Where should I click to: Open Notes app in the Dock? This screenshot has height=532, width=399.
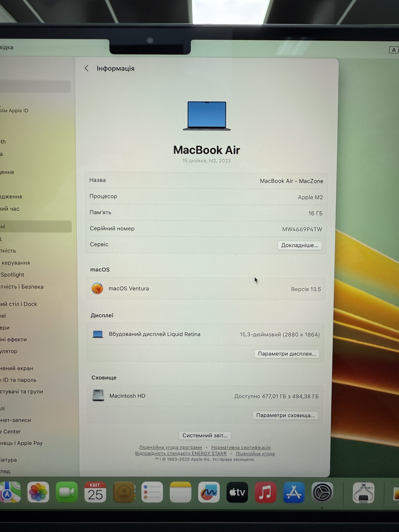click(x=180, y=492)
